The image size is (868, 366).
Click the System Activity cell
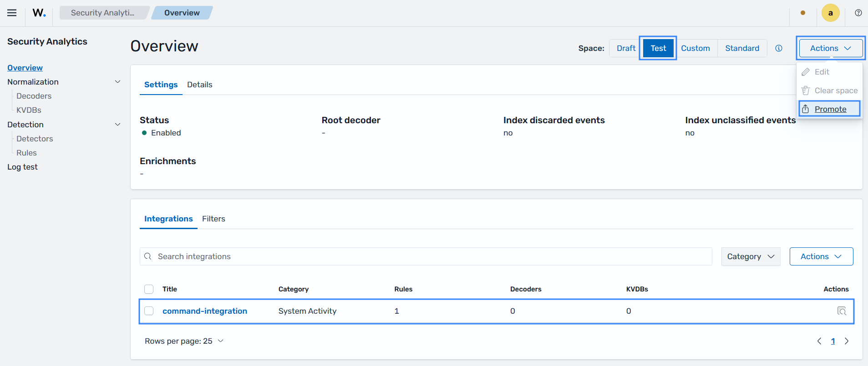pyautogui.click(x=307, y=311)
